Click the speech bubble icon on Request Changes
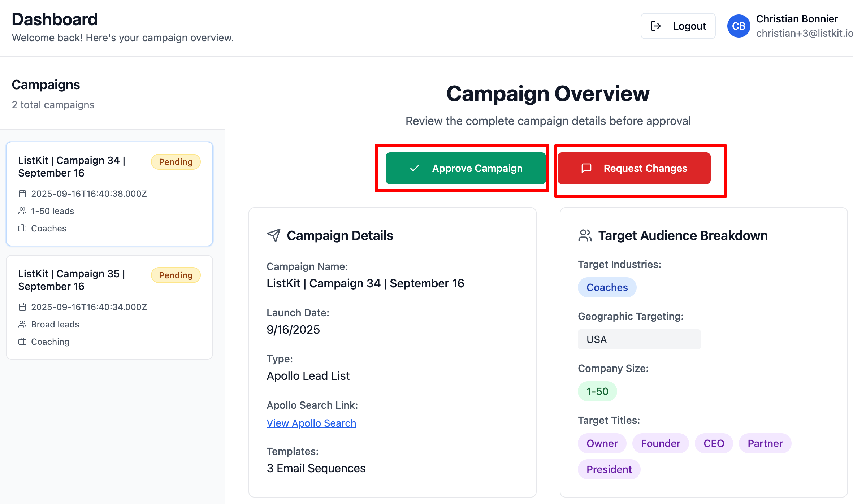 [586, 168]
